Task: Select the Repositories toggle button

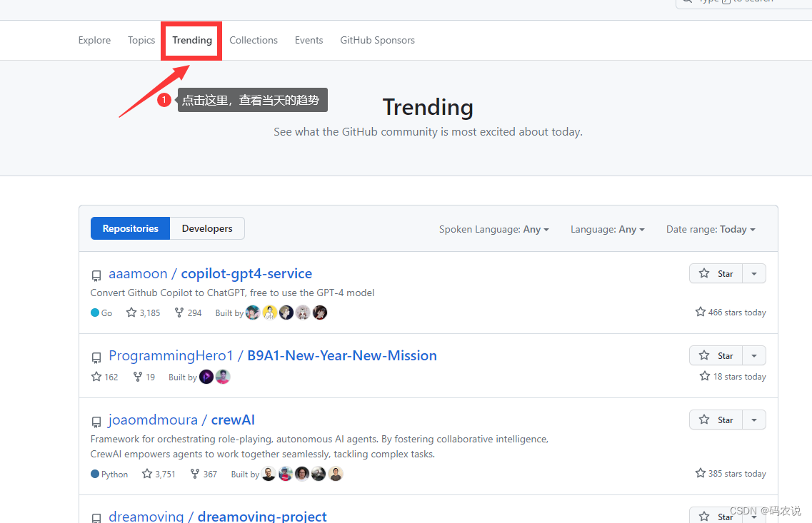Action: tap(130, 228)
